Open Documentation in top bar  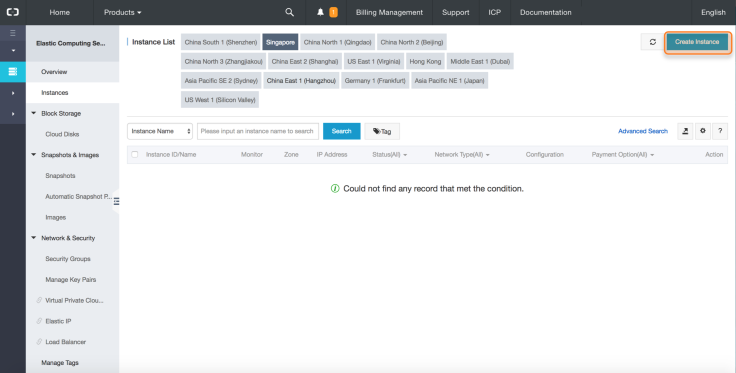[545, 12]
